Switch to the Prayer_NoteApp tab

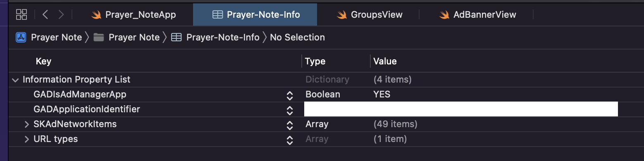134,15
